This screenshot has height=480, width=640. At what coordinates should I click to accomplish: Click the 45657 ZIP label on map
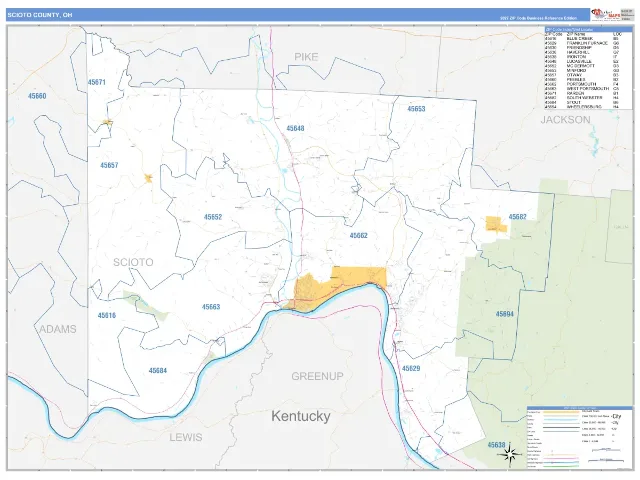[x=109, y=165]
